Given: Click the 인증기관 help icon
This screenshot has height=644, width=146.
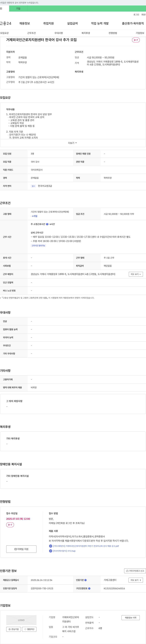Looking at the screenshot, I should pos(85,580).
